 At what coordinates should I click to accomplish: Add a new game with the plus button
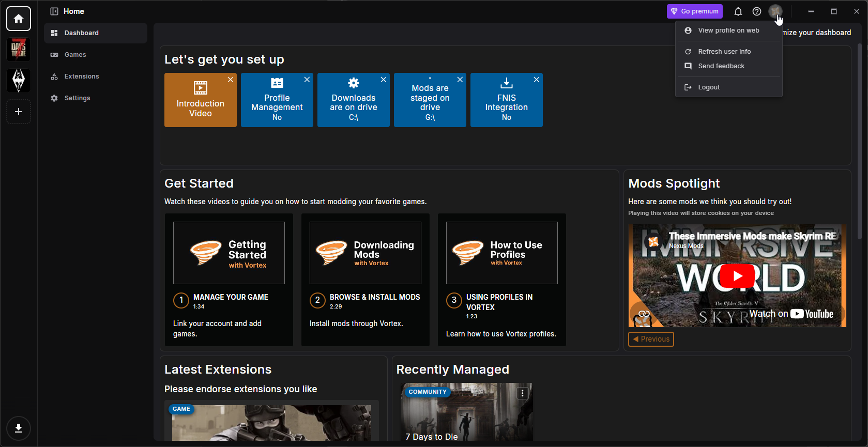[19, 112]
